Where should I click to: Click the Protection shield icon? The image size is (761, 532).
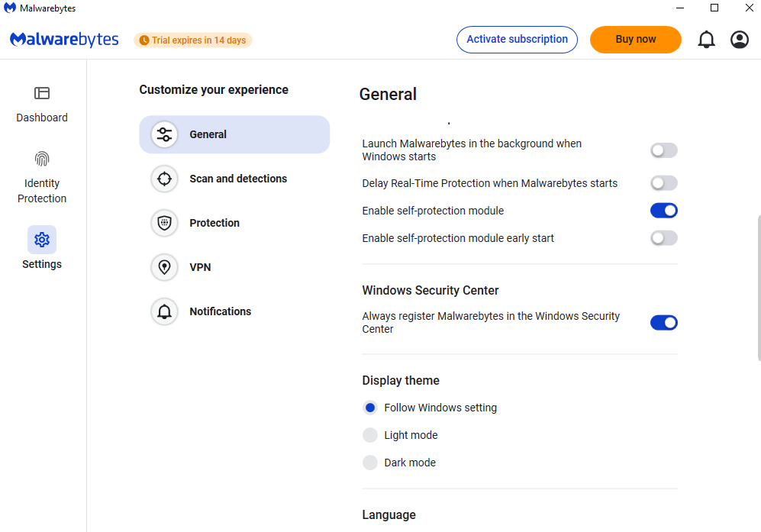165,223
